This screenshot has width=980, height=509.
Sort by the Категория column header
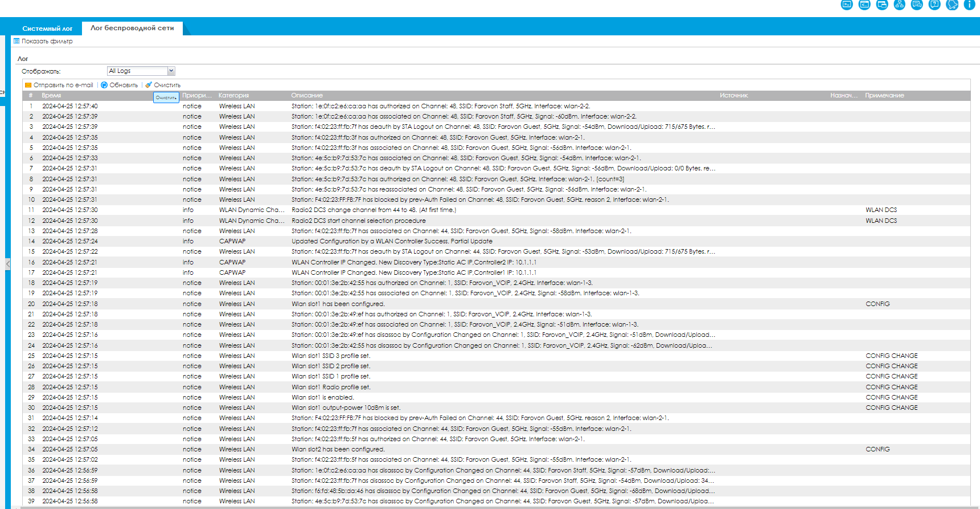pyautogui.click(x=233, y=95)
